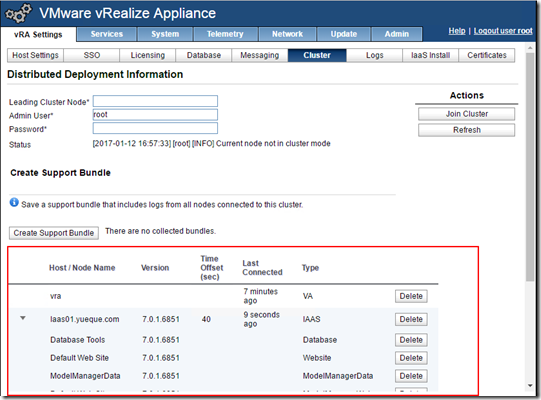The height and width of the screenshot is (400, 541).
Task: Click the scrollbar up arrow
Action: coord(530,48)
